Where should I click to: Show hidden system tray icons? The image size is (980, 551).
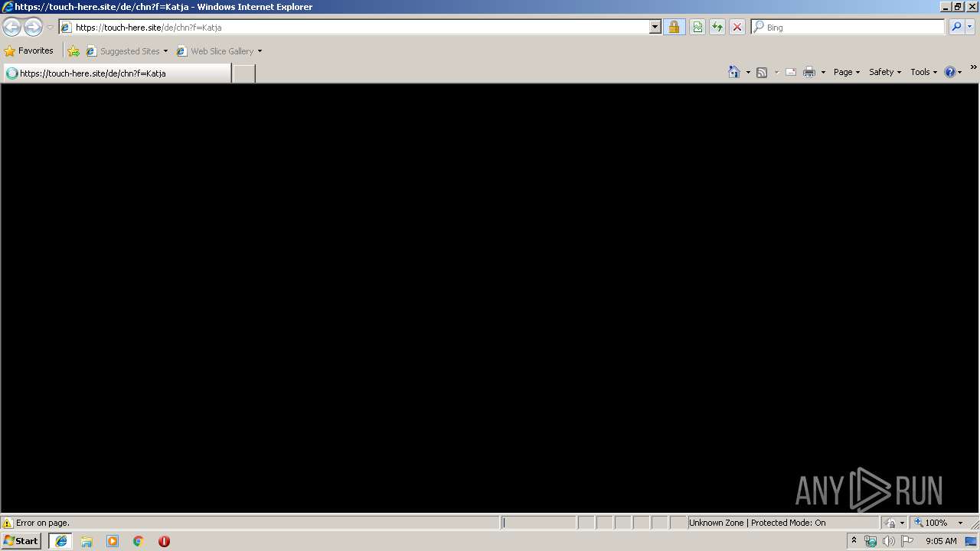pos(854,541)
